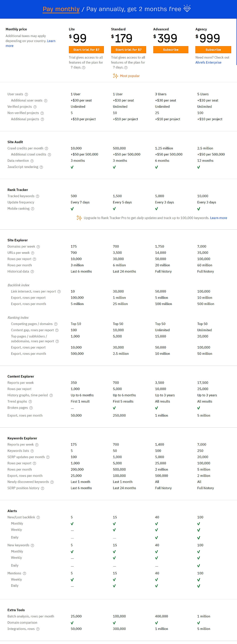Click the Rank Tracker section heading
The image size is (237, 644).
tap(18, 190)
